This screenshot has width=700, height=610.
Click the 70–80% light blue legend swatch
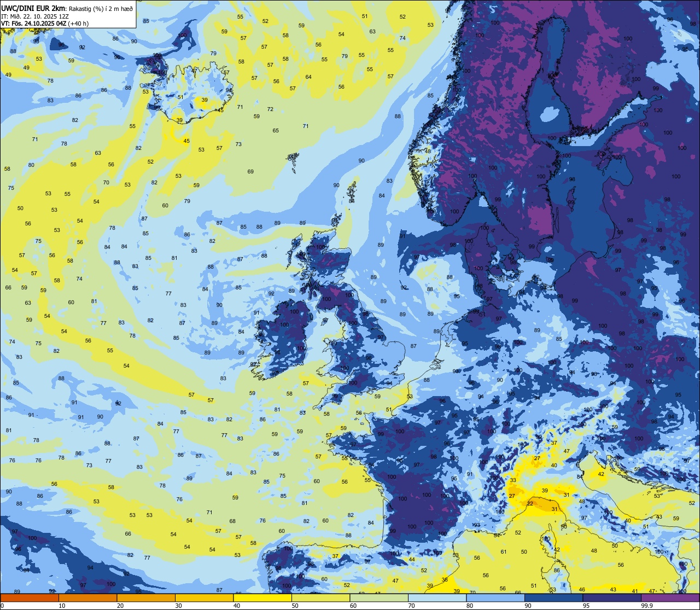[x=437, y=598]
